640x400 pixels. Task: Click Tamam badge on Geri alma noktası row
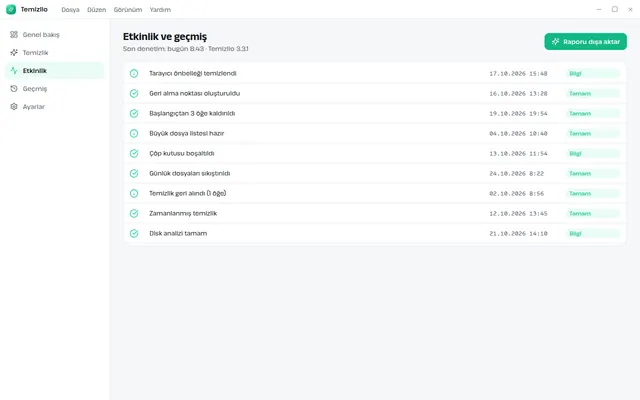coord(593,93)
